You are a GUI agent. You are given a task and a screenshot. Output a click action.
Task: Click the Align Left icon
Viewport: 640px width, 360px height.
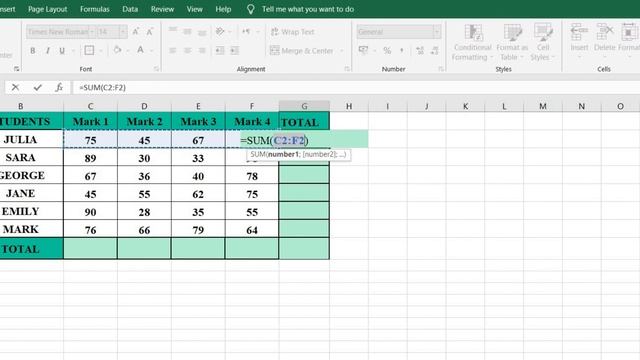tap(173, 51)
